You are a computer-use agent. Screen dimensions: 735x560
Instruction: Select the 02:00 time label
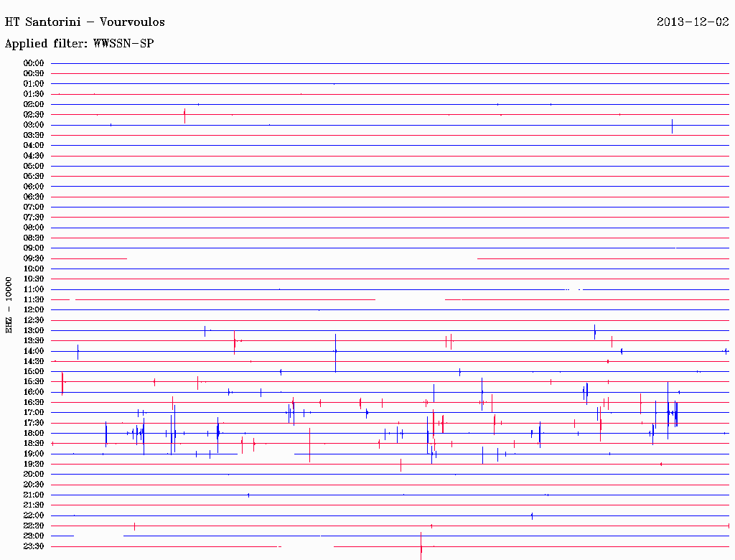pos(34,105)
